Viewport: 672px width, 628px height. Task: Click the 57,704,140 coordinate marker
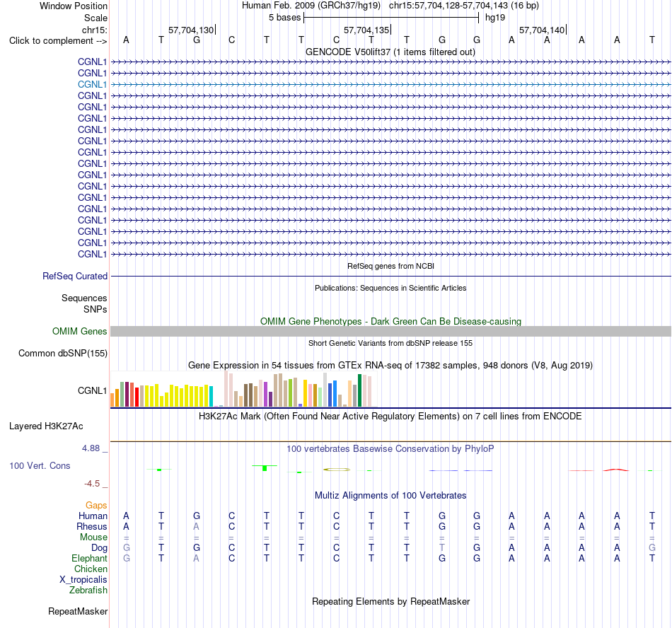[x=542, y=30]
